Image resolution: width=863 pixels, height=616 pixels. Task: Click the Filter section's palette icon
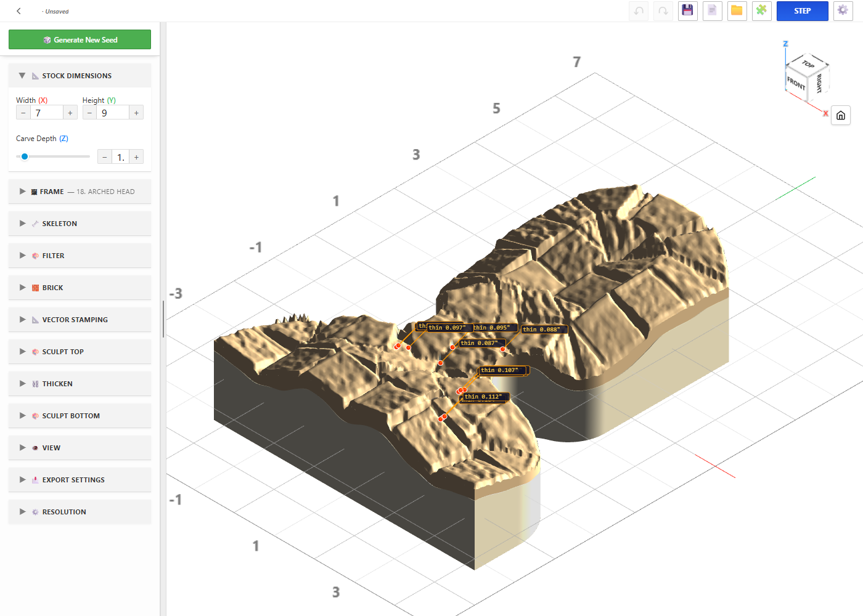[35, 256]
